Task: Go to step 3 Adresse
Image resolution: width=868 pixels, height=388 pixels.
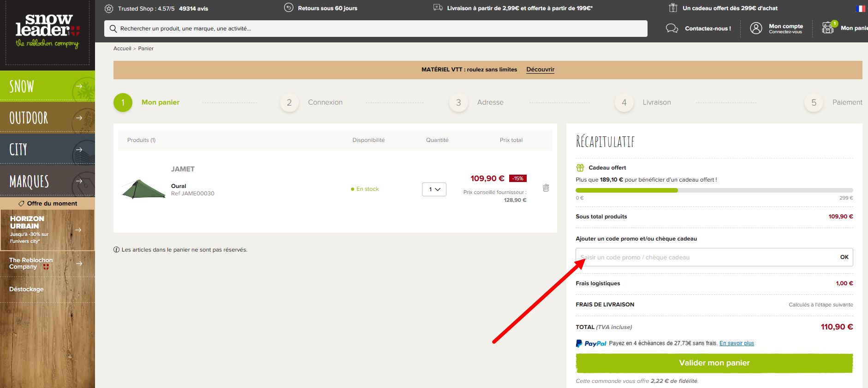Action: tap(476, 102)
